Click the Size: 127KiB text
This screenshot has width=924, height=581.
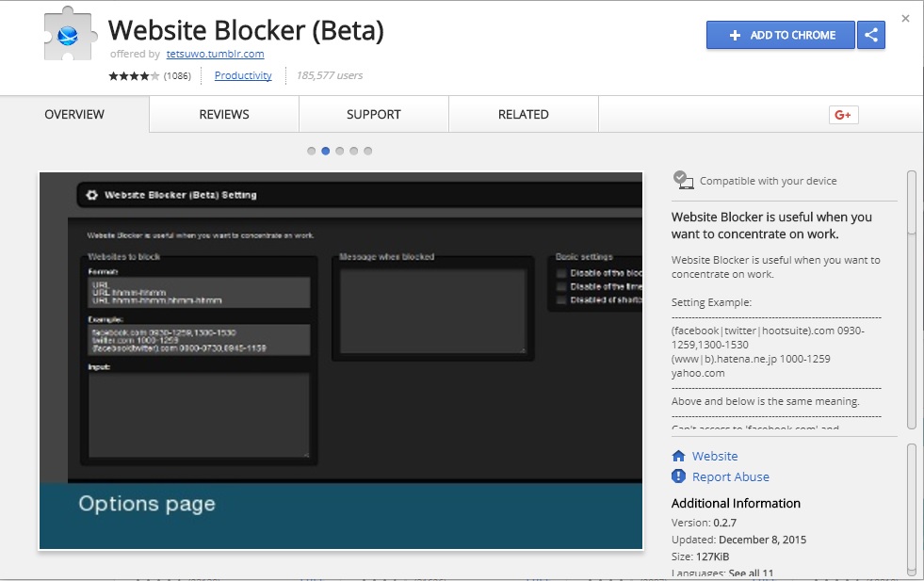(x=700, y=557)
